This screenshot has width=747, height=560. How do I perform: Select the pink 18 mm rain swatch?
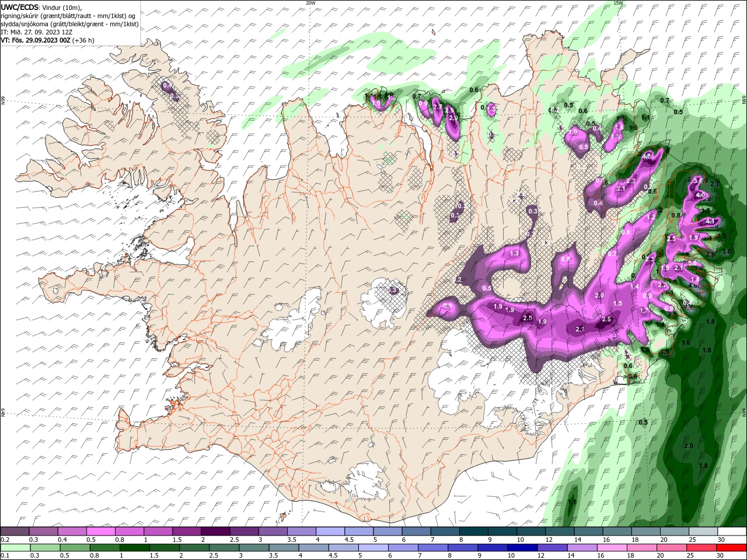click(x=641, y=548)
